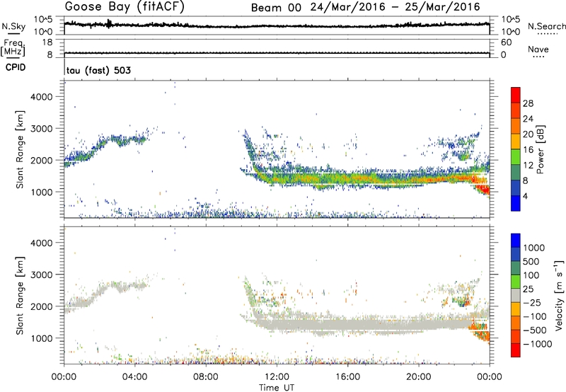Screen dimensions: 566x392
Task: Click the flat frequency trace in Freq panel
Action: 277,53
